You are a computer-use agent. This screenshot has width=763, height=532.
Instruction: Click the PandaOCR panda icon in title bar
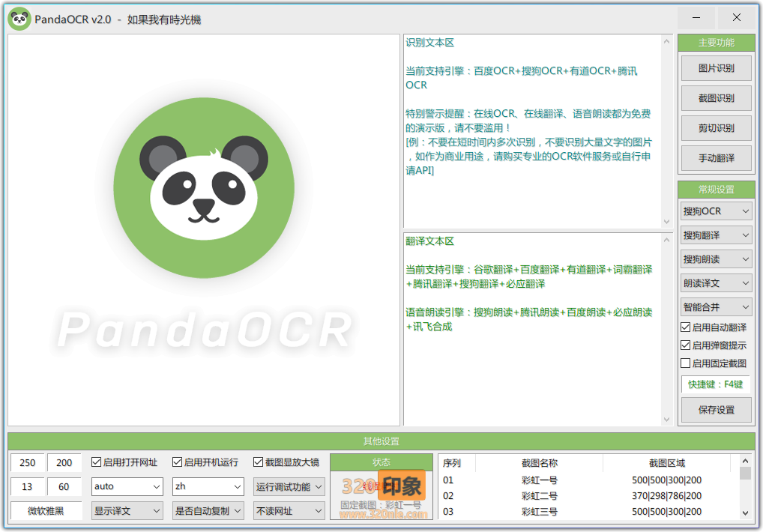(x=19, y=19)
